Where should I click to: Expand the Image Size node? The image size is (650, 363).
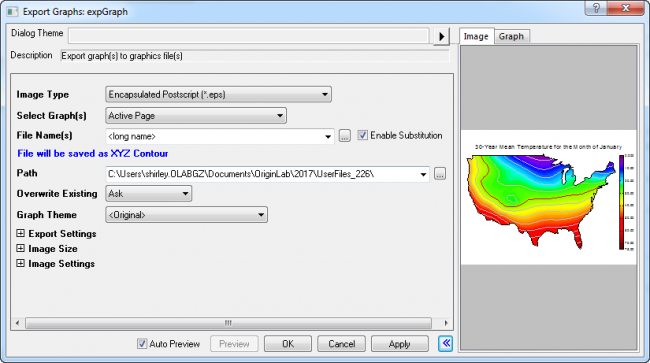click(20, 248)
